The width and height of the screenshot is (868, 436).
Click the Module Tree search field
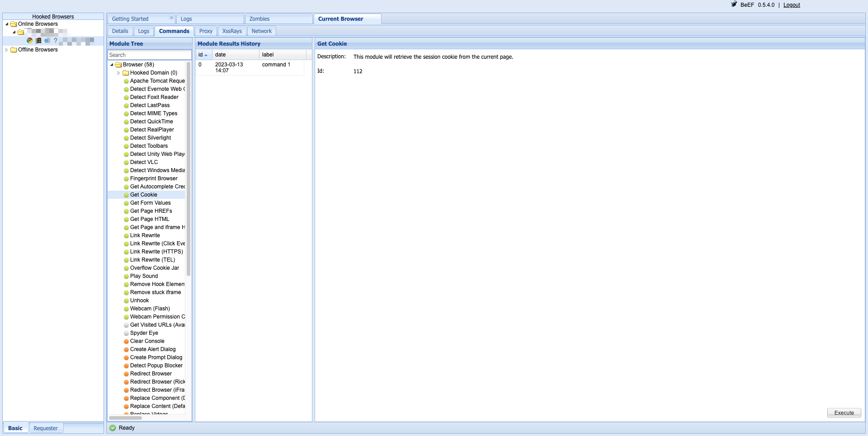click(x=149, y=55)
